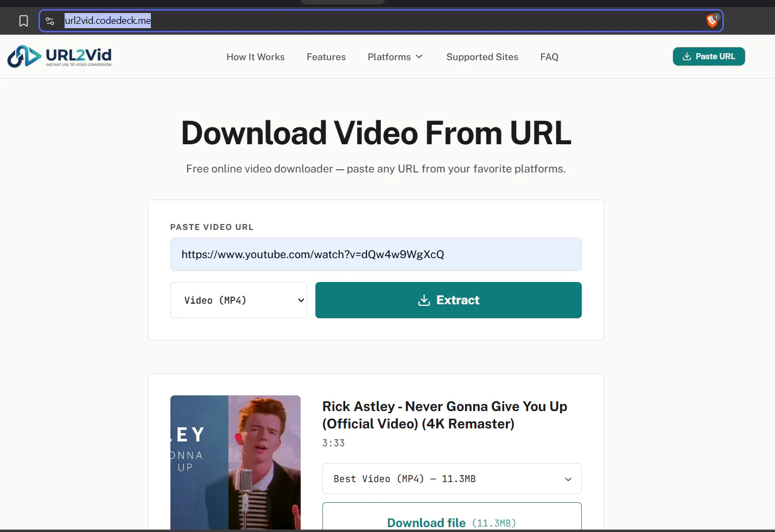Open the Best Video (MP4) quality dropdown
Viewport: 775px width, 532px height.
click(x=452, y=479)
